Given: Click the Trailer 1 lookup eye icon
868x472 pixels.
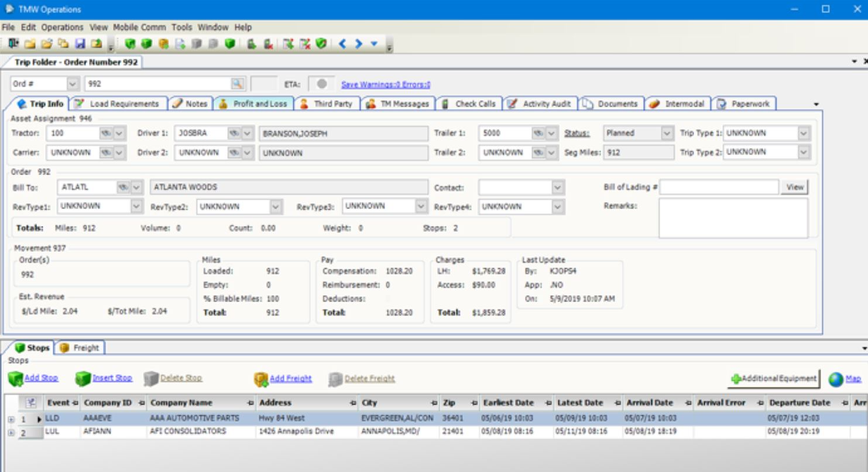Looking at the screenshot, I should [538, 133].
